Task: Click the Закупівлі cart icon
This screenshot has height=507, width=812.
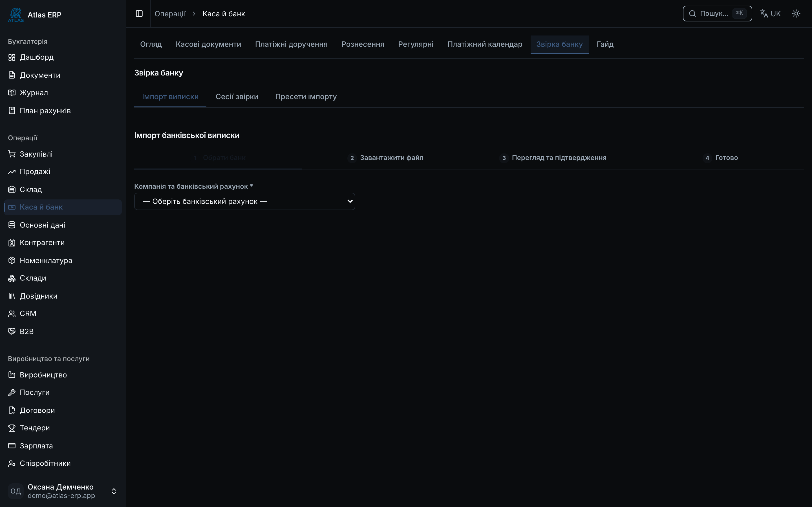Action: pos(12,154)
